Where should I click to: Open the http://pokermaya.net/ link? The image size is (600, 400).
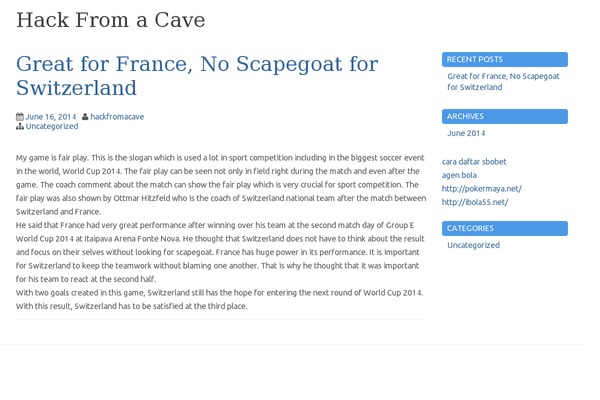tap(481, 189)
